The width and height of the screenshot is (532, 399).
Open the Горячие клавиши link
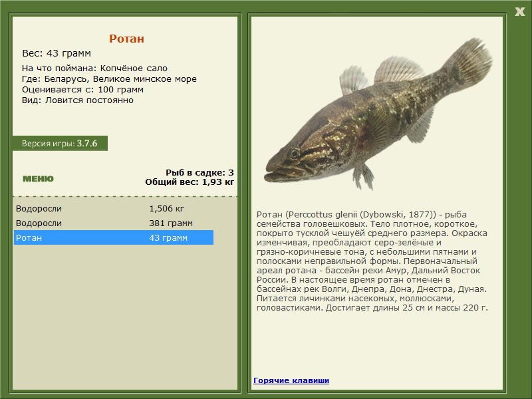[x=291, y=380]
